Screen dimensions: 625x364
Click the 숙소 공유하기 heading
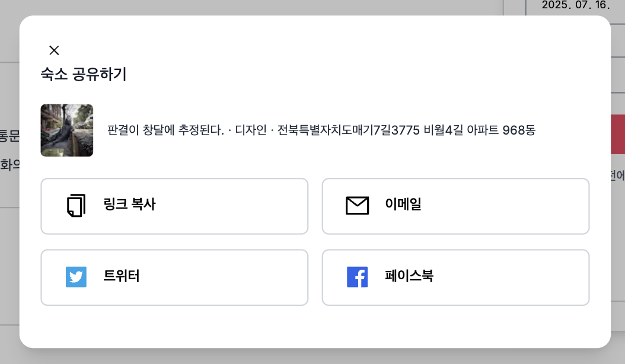pyautogui.click(x=84, y=74)
